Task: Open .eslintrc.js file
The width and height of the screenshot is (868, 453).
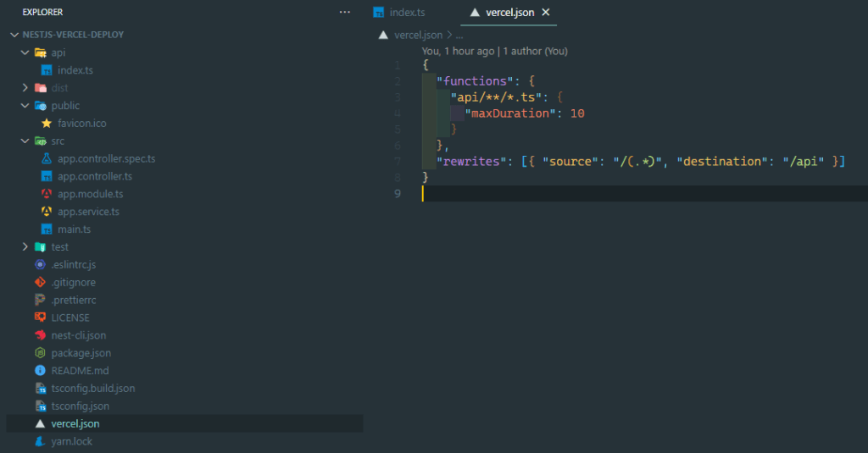Action: coord(73,264)
